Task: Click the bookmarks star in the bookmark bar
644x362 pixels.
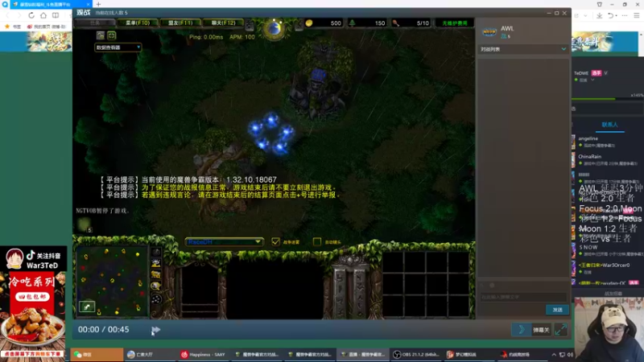Action: tap(7, 27)
